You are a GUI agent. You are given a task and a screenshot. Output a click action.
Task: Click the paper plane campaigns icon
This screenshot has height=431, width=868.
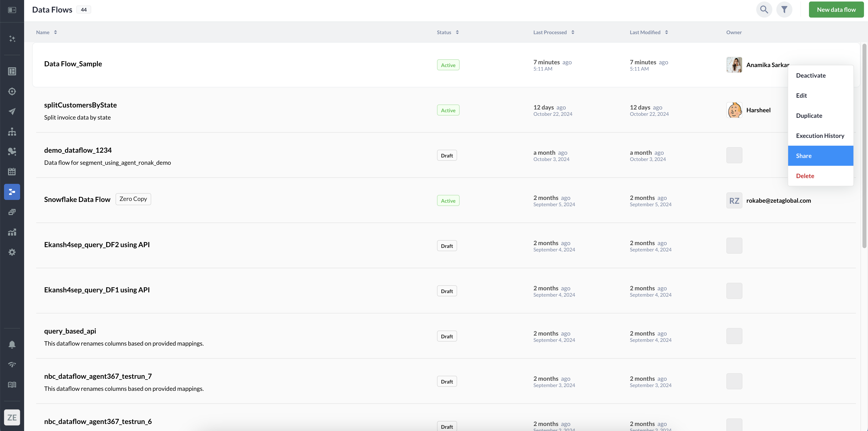click(x=12, y=112)
